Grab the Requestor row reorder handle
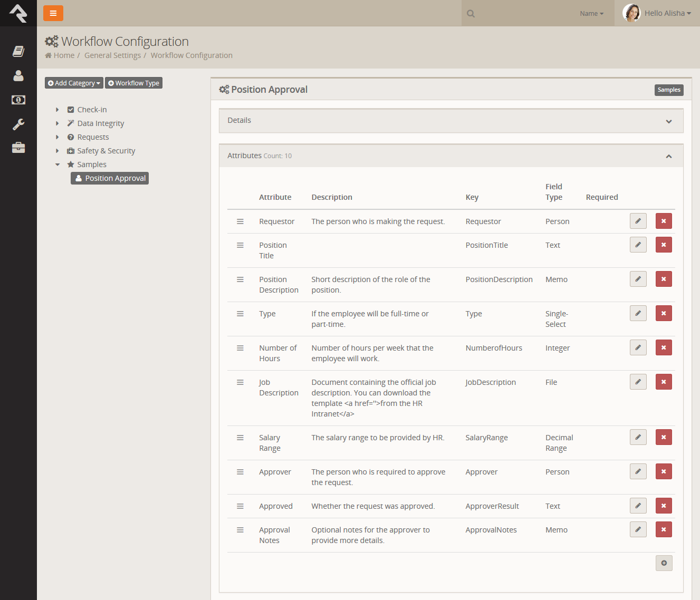 click(240, 221)
